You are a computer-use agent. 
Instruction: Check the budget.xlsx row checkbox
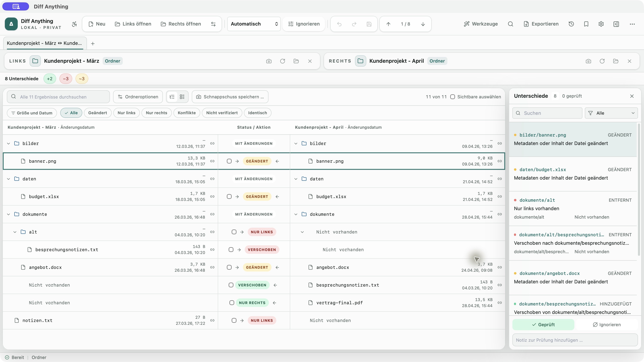click(229, 197)
